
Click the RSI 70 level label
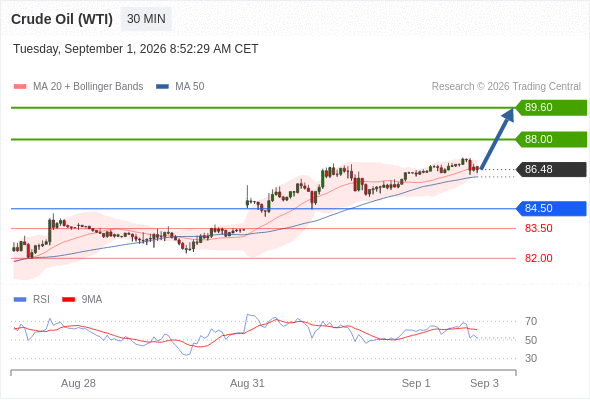coord(531,321)
